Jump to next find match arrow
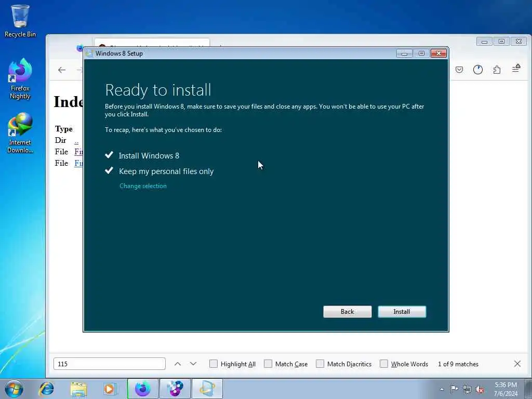The image size is (532, 399). pyautogui.click(x=193, y=364)
